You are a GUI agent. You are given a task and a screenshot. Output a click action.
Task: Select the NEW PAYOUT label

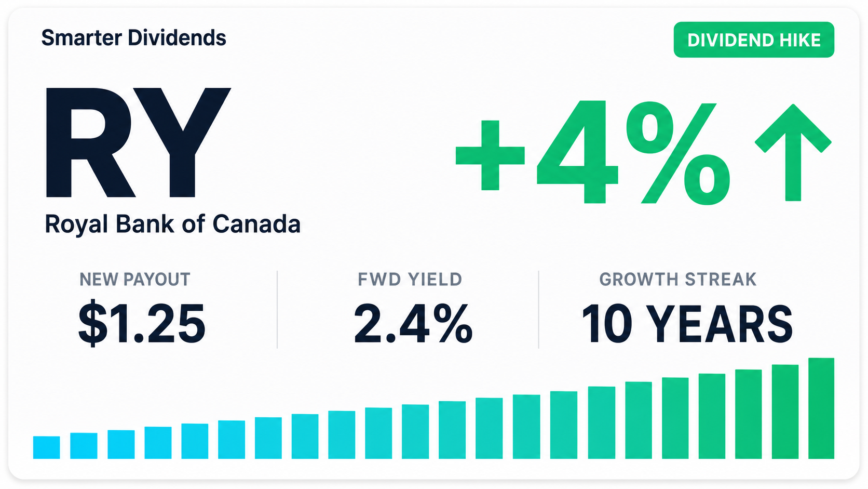135,280
